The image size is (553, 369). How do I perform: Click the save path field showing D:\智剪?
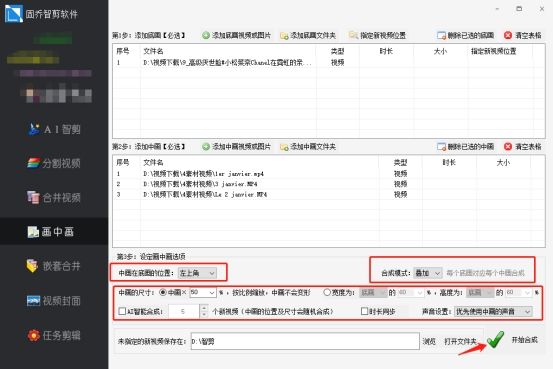pos(305,341)
